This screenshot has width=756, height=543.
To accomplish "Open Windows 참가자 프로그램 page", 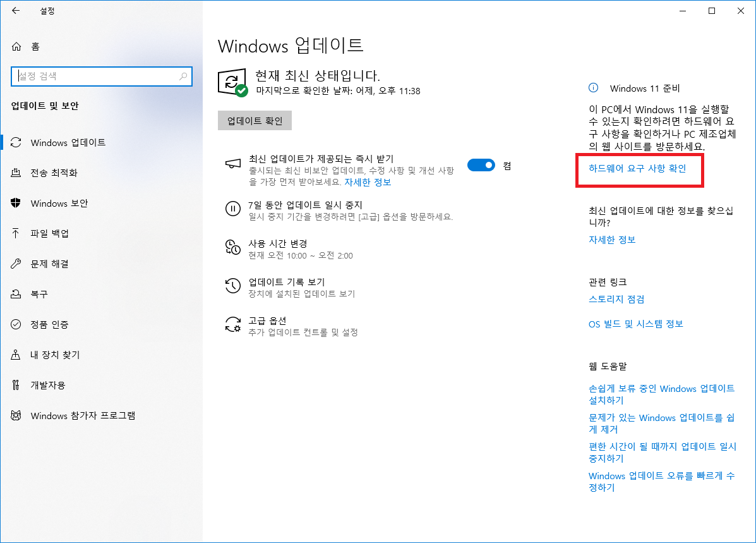I will (83, 415).
